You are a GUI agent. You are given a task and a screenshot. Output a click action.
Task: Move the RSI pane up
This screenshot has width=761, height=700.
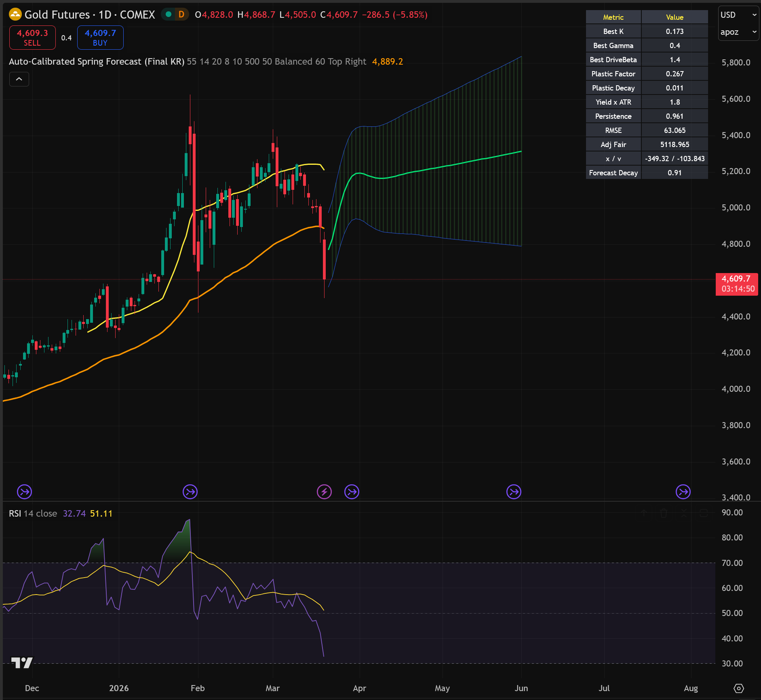(645, 513)
